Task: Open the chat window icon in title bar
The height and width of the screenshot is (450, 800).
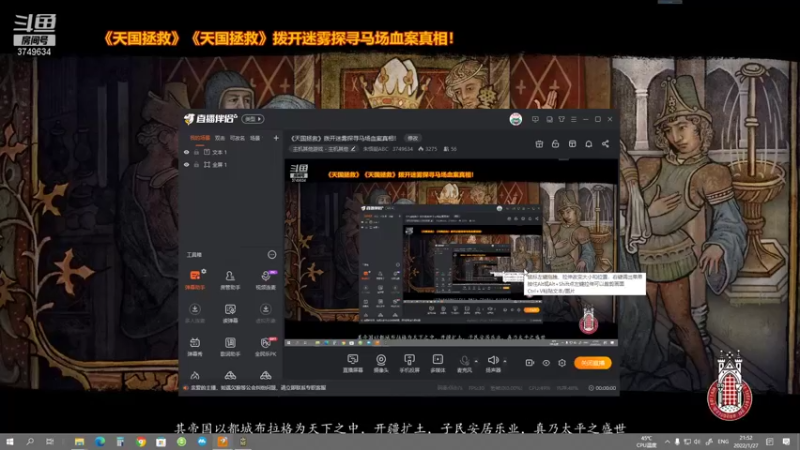Action: point(549,119)
